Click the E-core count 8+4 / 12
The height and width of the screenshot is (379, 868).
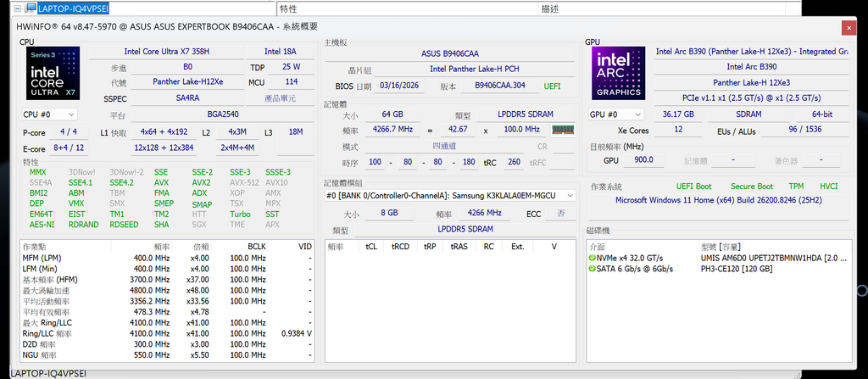pyautogui.click(x=70, y=148)
